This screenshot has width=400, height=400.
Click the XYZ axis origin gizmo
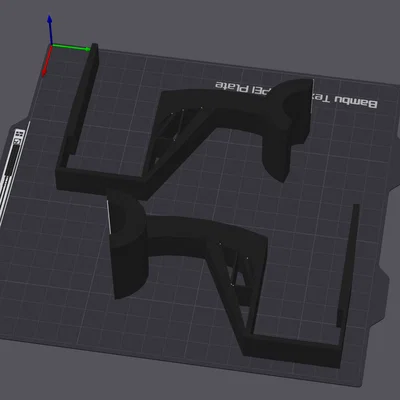click(52, 46)
